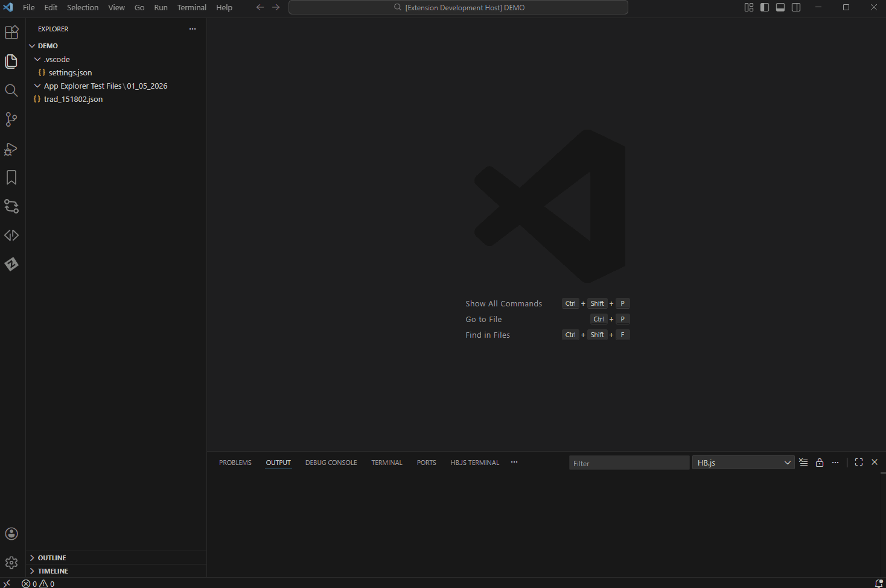The width and height of the screenshot is (886, 588).
Task: Clear the output panel contents
Action: (x=803, y=463)
